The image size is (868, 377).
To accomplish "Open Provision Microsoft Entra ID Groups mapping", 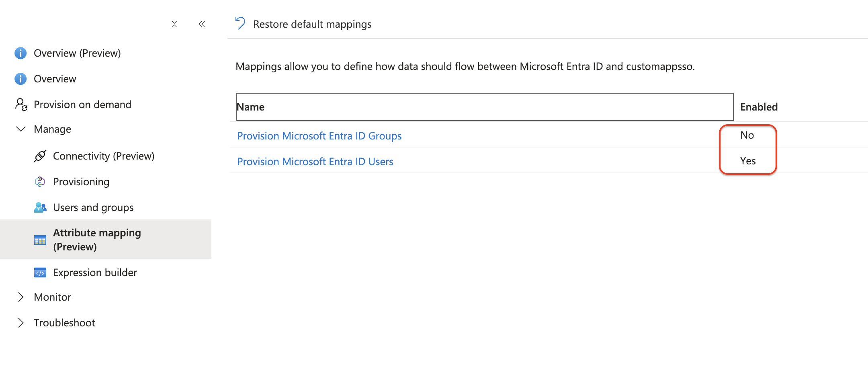I will [x=319, y=136].
